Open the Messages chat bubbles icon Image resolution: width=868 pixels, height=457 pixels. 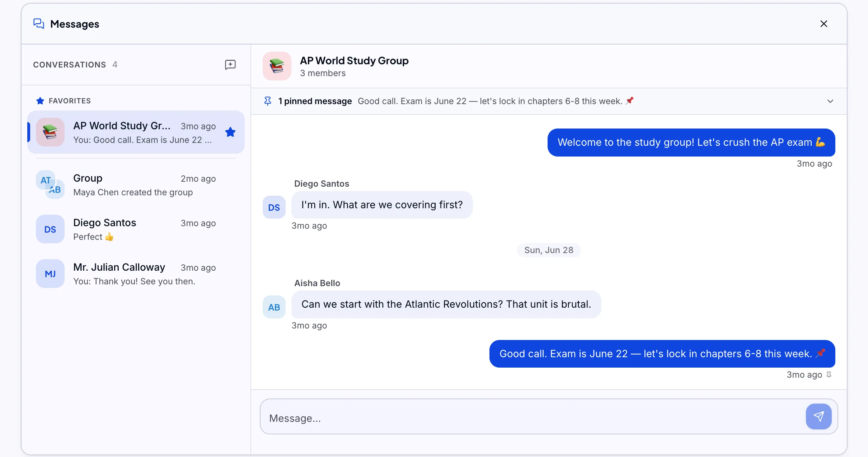tap(39, 24)
